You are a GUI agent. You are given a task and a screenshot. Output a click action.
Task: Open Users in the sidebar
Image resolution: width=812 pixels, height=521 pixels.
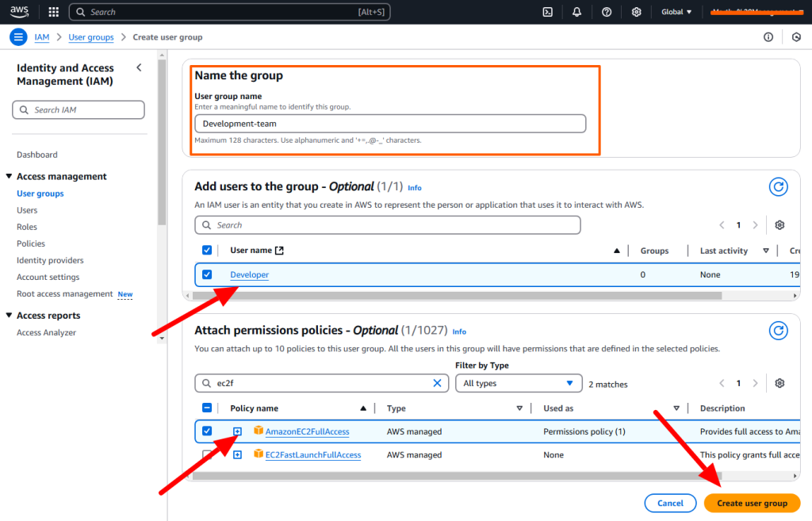click(x=27, y=209)
